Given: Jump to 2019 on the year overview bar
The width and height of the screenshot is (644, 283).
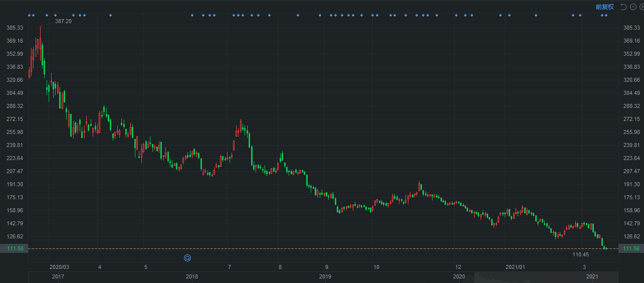Looking at the screenshot, I should coord(325,276).
